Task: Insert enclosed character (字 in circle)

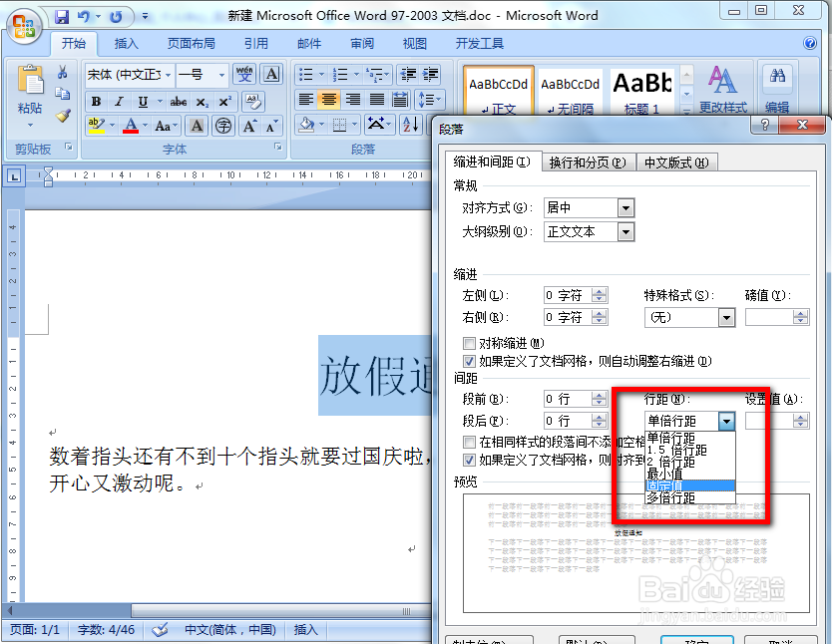Action: coord(223,126)
